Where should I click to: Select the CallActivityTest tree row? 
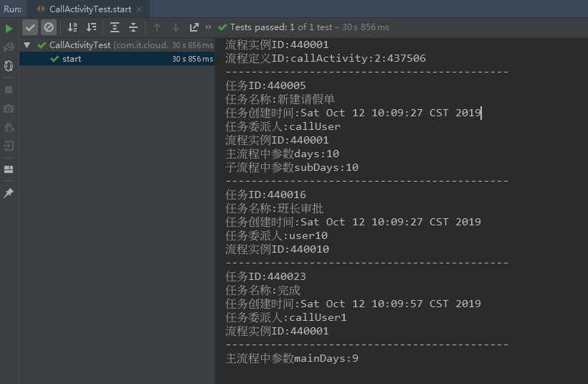click(117, 45)
